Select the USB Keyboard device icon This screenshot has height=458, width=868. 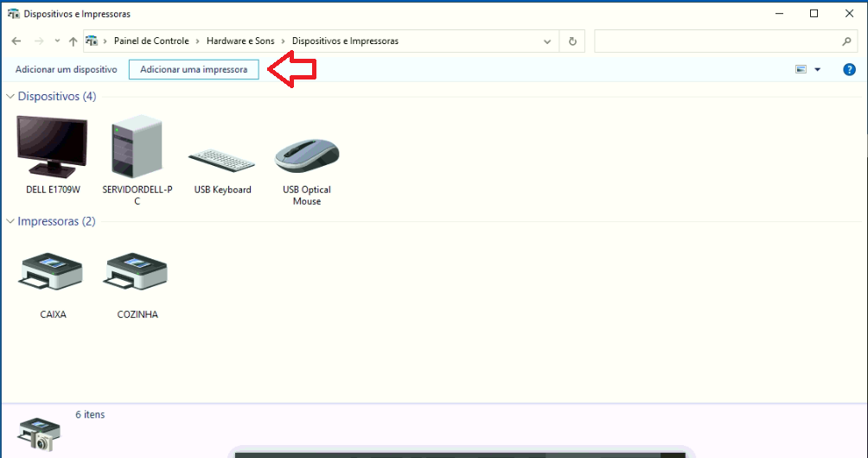(x=222, y=161)
